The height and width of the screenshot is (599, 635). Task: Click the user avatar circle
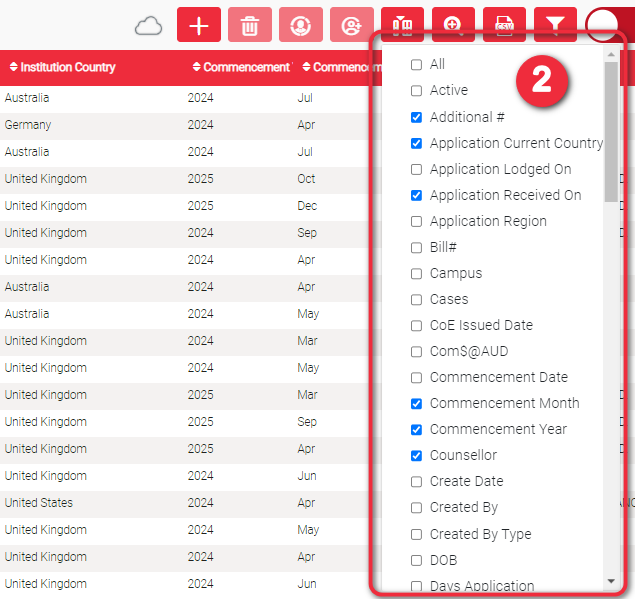point(603,25)
